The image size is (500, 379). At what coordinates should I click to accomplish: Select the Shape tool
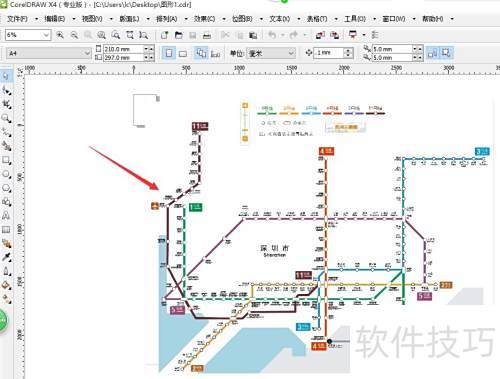[x=6, y=90]
